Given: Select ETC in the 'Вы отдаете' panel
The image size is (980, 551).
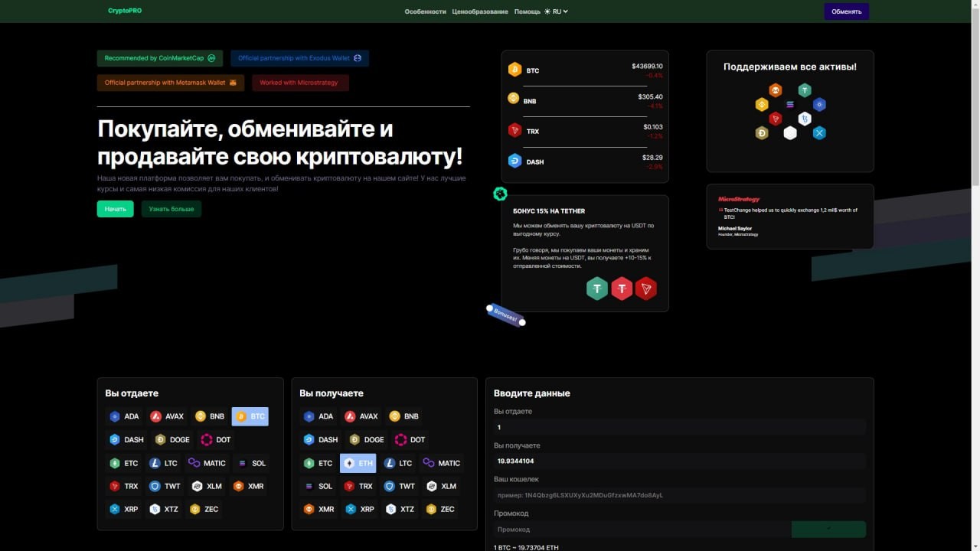Looking at the screenshot, I should tap(125, 463).
